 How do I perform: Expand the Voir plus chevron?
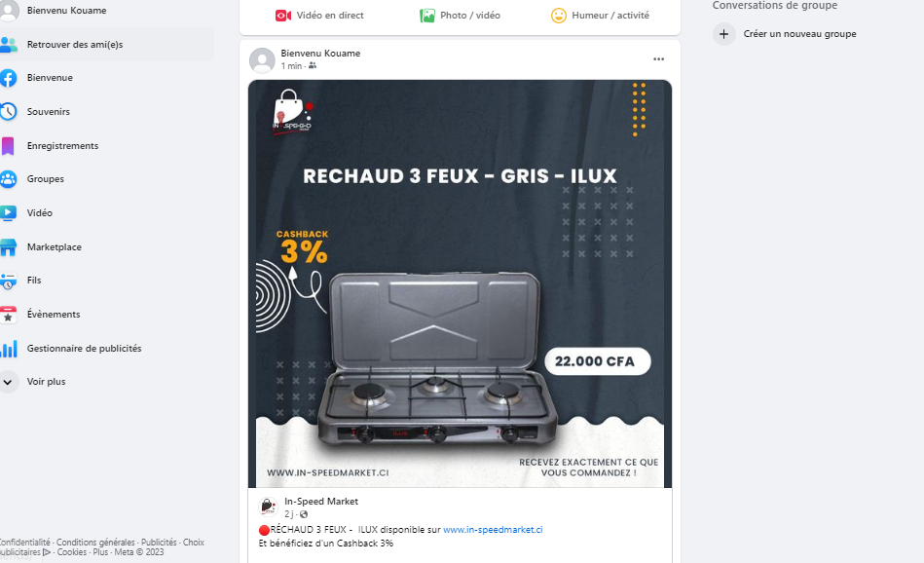tap(8, 382)
